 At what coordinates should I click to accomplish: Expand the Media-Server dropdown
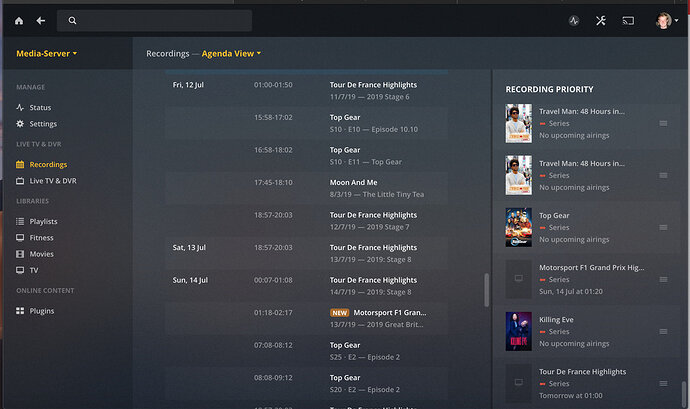[x=47, y=53]
